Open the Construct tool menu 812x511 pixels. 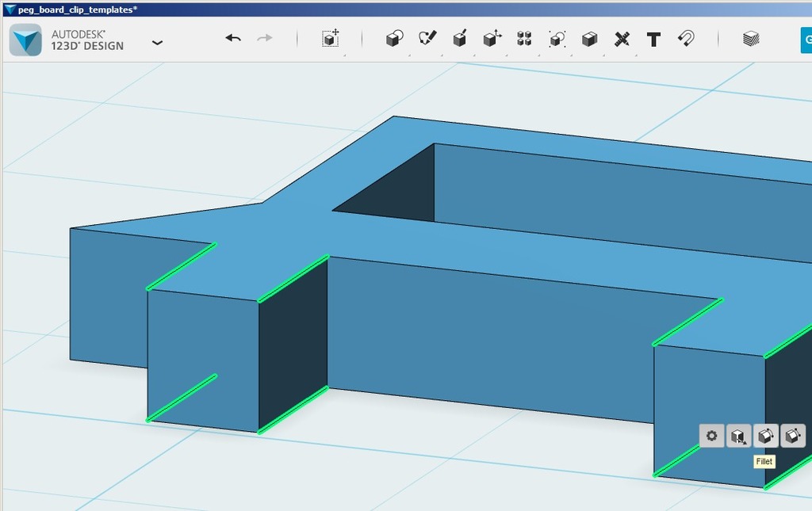tap(460, 38)
